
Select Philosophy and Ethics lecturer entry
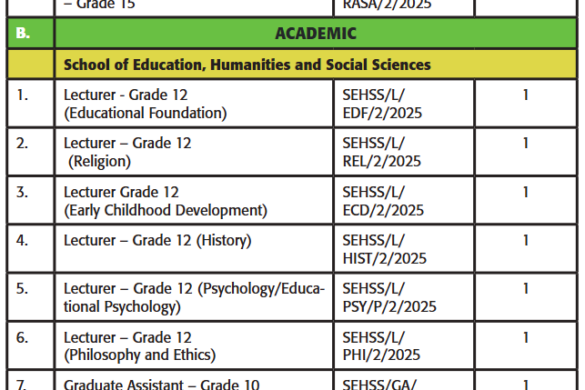(140, 346)
